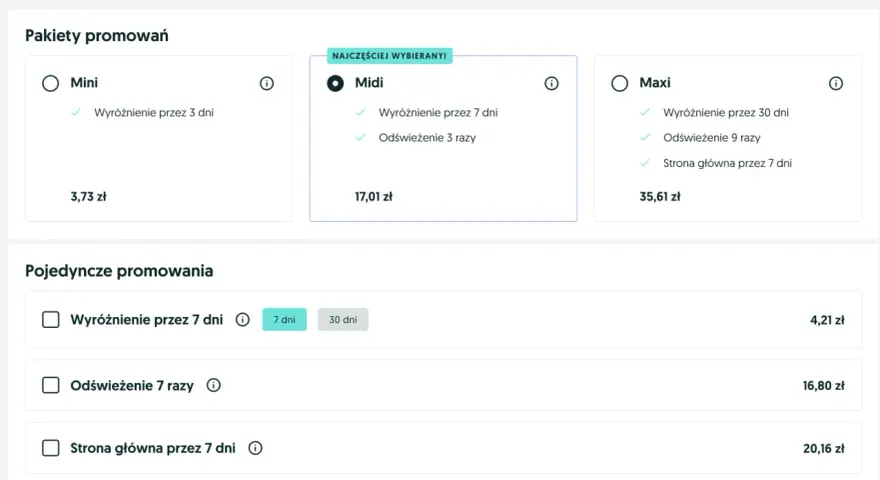Viewport: 880px width, 480px height.
Task: Click the Najczęściej wybierany badge
Action: click(x=389, y=56)
